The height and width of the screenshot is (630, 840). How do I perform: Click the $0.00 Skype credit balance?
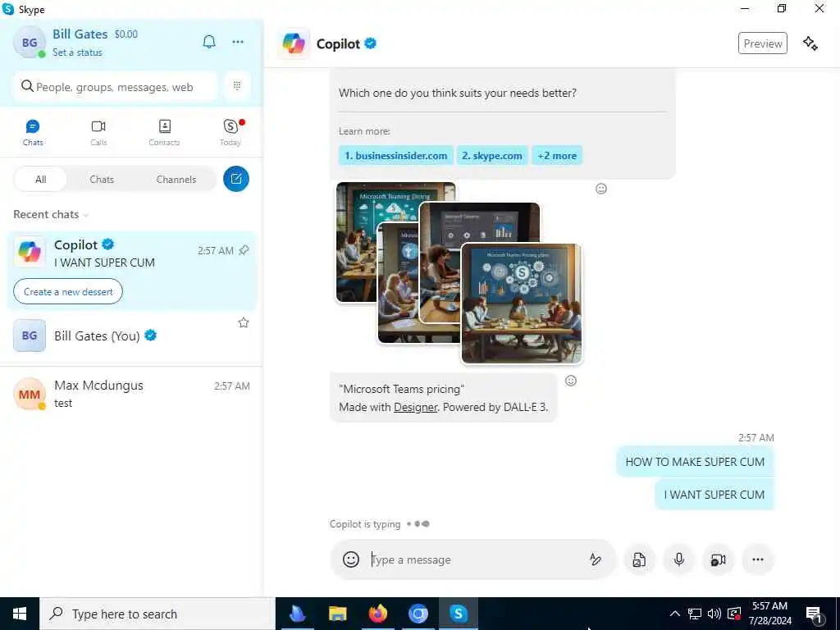[126, 34]
